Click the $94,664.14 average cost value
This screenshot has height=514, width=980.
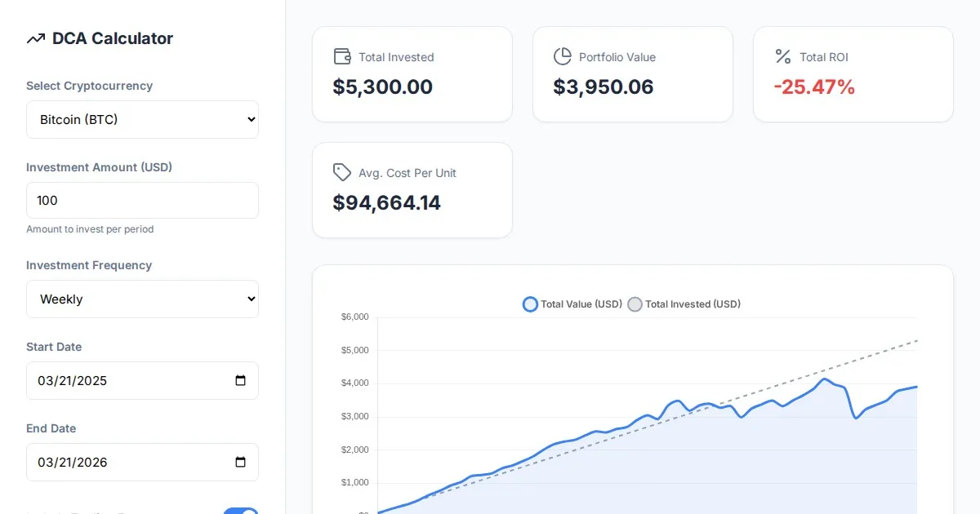click(x=387, y=203)
